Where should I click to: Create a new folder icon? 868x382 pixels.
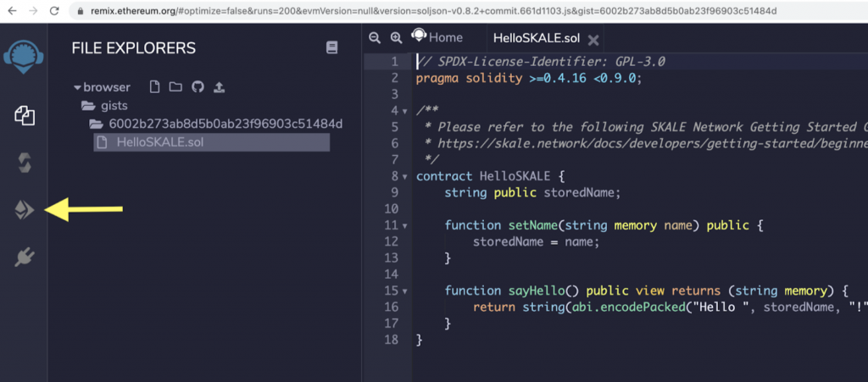(175, 86)
